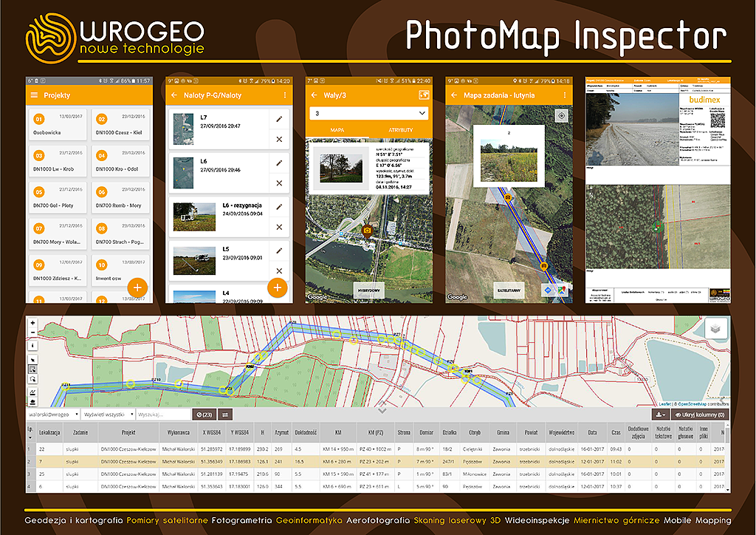
Task: Select MAPA tab in Wały/3
Action: pos(337,129)
